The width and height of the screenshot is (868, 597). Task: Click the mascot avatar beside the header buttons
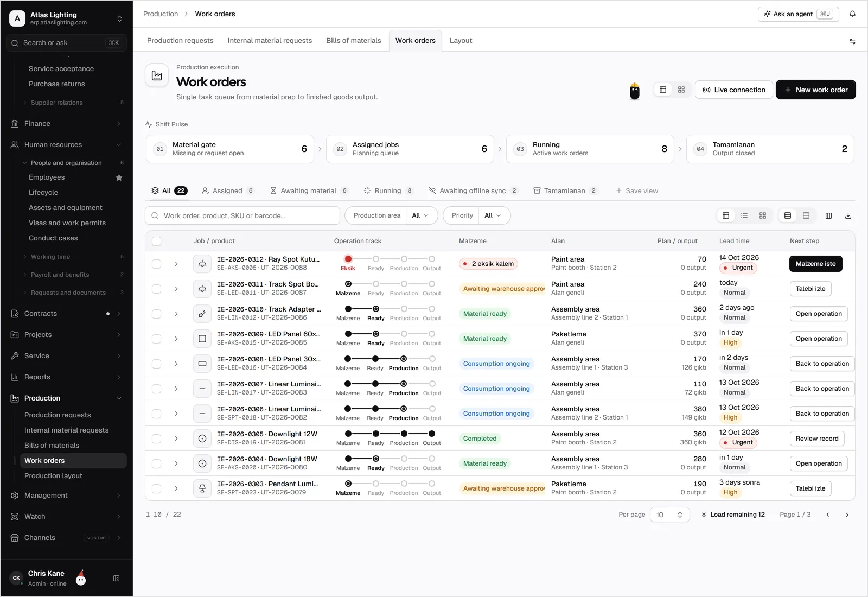click(634, 91)
